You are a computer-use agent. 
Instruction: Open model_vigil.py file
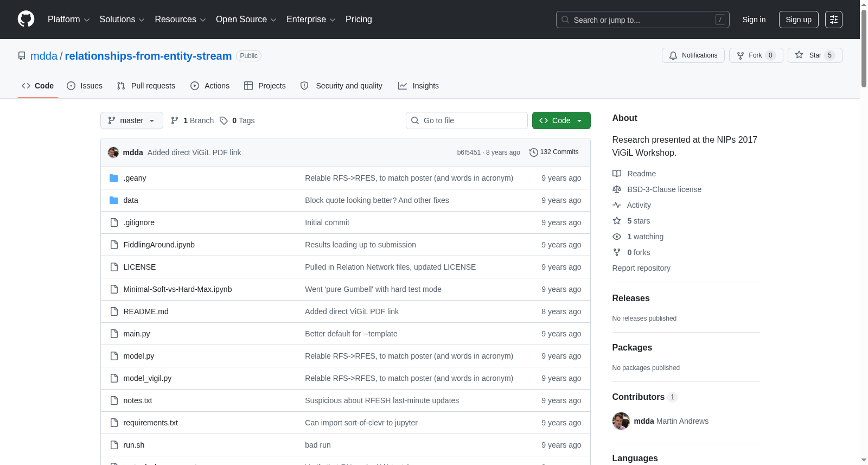click(148, 378)
